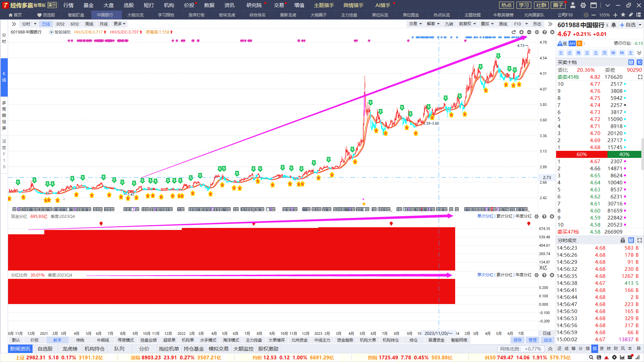This screenshot has height=362, width=644.
Task: Open the 行情 menu
Action: point(68,5)
